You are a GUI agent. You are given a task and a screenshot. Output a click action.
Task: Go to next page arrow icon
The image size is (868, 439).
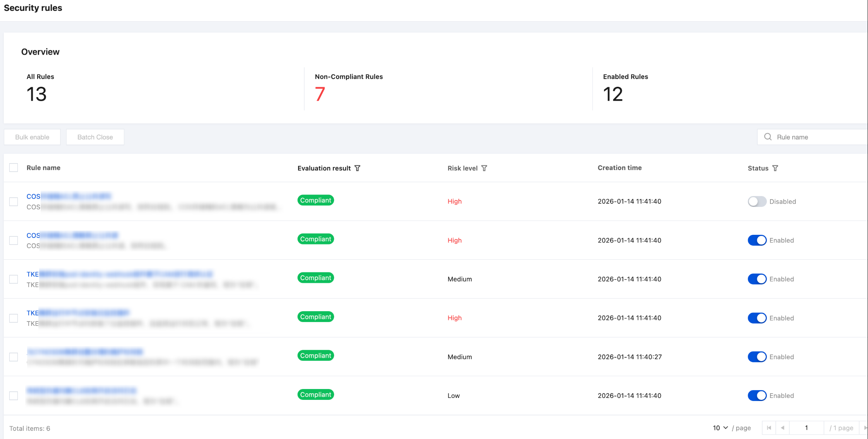tap(865, 428)
